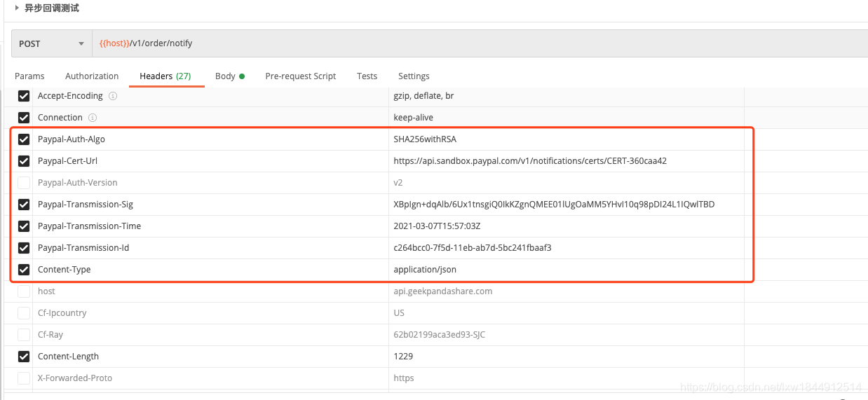This screenshot has width=868, height=400.
Task: Select the X-Forwarded-Proto key cell
Action: point(210,378)
